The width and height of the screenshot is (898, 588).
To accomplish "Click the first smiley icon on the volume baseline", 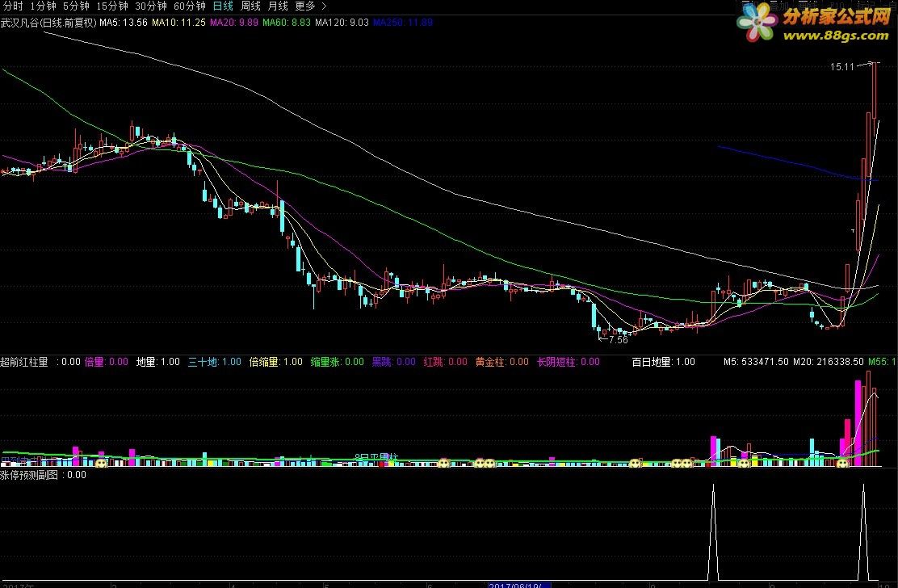I will coord(102,463).
